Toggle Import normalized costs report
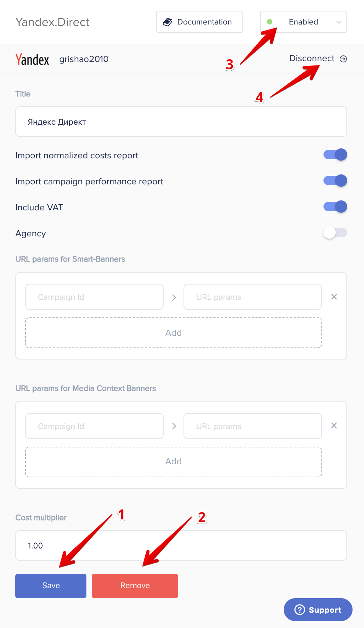Viewport: 364px width, 628px height. click(335, 155)
